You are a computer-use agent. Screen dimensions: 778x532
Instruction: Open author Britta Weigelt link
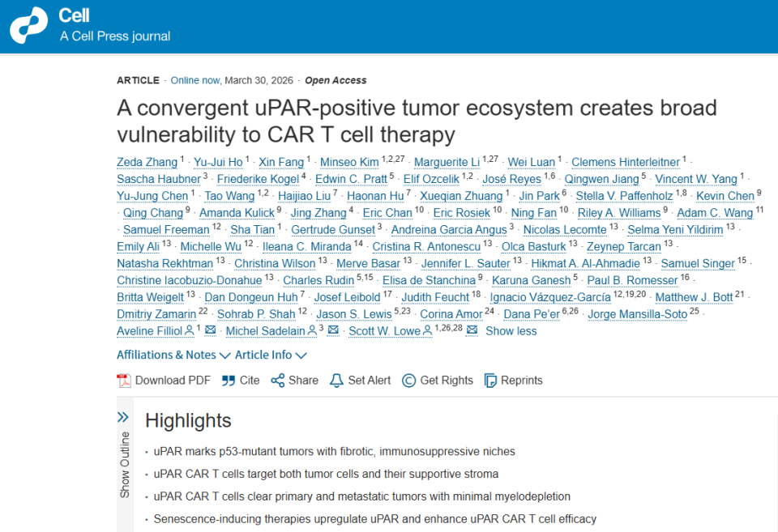click(x=151, y=297)
